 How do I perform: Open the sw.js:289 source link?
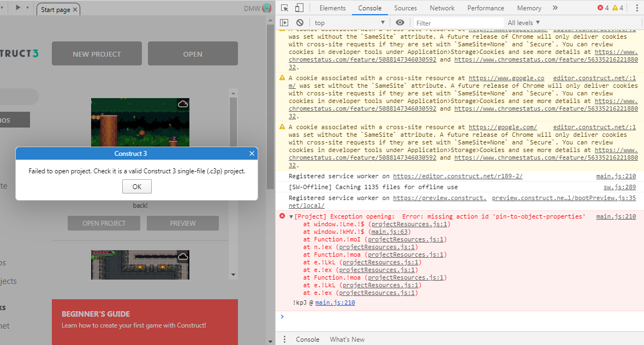pyautogui.click(x=620, y=187)
